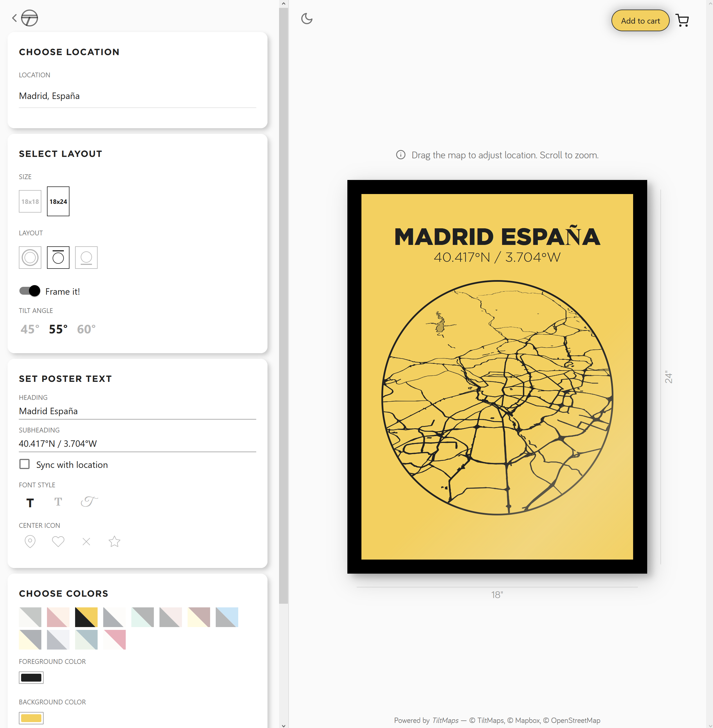Toggle dark mode moon icon
713x728 pixels.
[x=307, y=19]
